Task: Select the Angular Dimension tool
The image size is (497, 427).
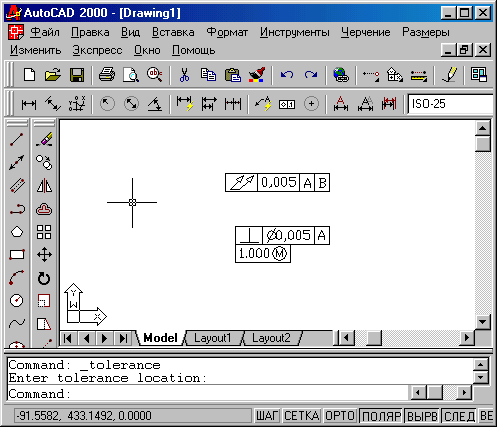Action: (x=155, y=104)
